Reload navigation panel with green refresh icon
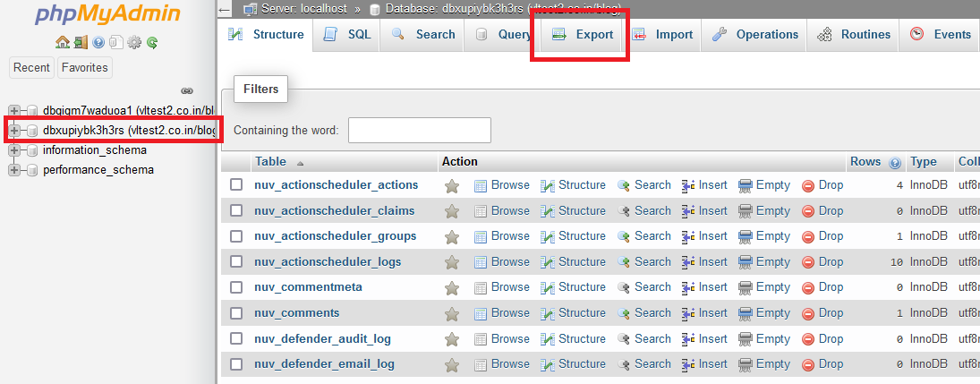 152,42
